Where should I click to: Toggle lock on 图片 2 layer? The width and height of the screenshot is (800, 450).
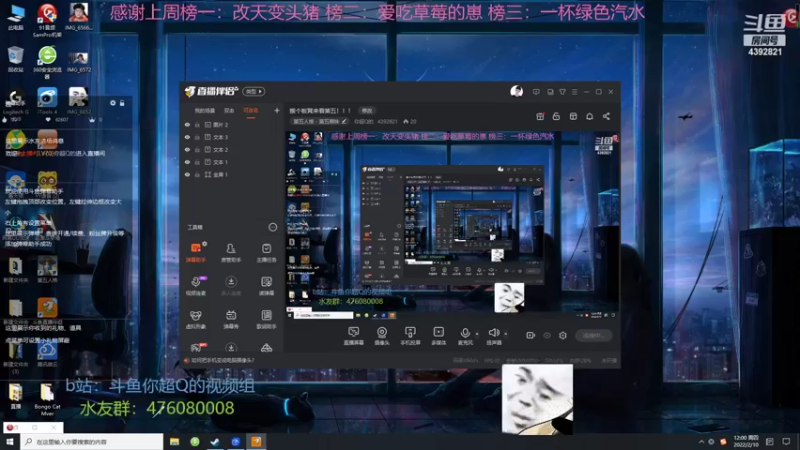pos(197,124)
